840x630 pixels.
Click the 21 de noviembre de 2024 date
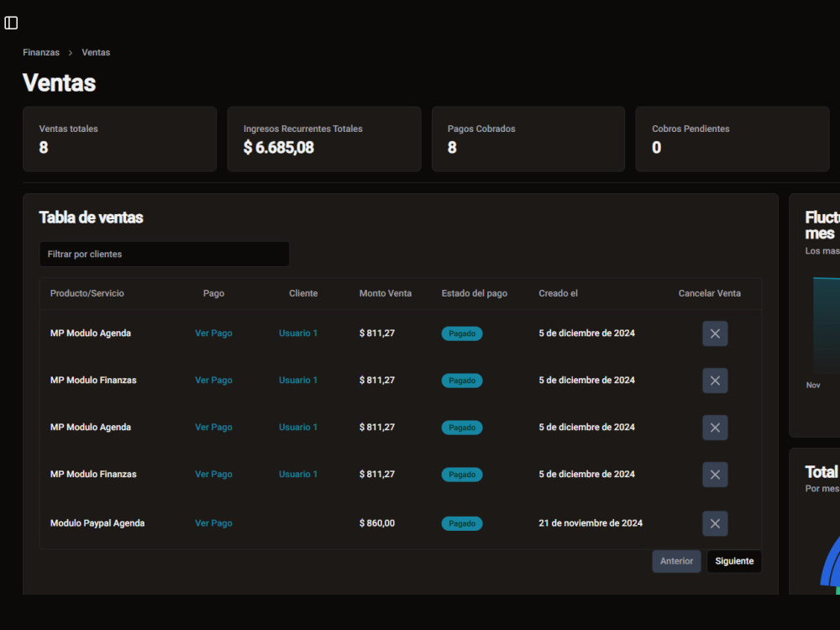point(591,523)
